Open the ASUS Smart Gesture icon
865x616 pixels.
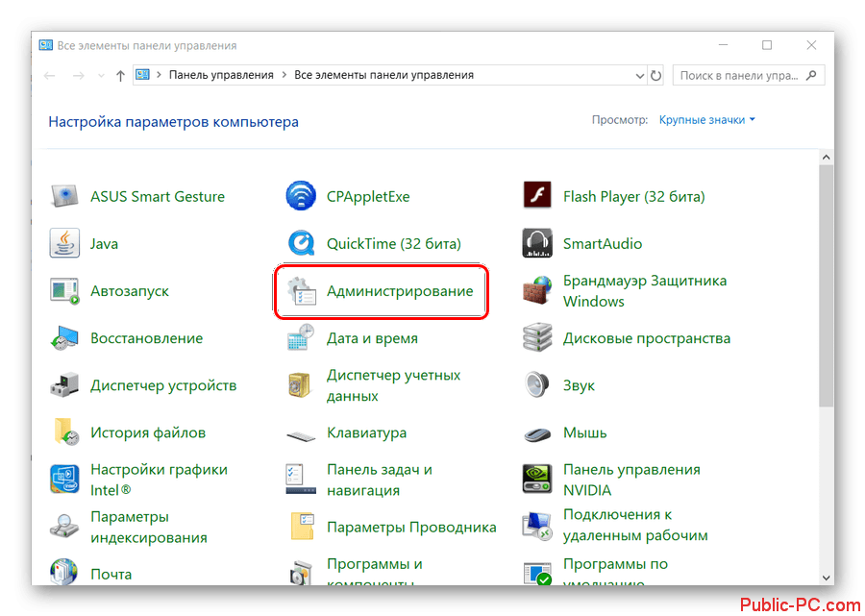tap(64, 196)
